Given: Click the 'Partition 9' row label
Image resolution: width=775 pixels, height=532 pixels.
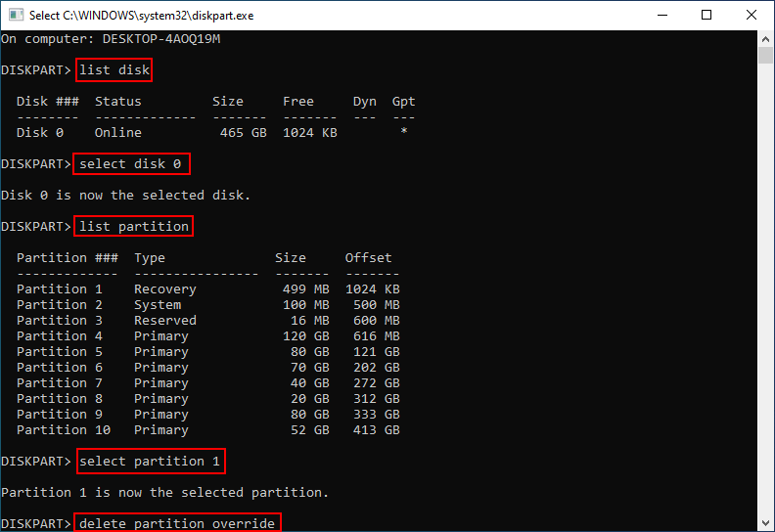Looking at the screenshot, I should 60,415.
